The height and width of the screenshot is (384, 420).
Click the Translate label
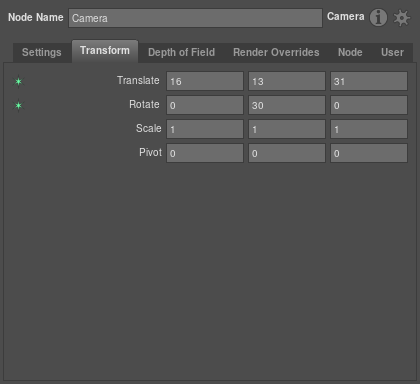click(x=138, y=80)
